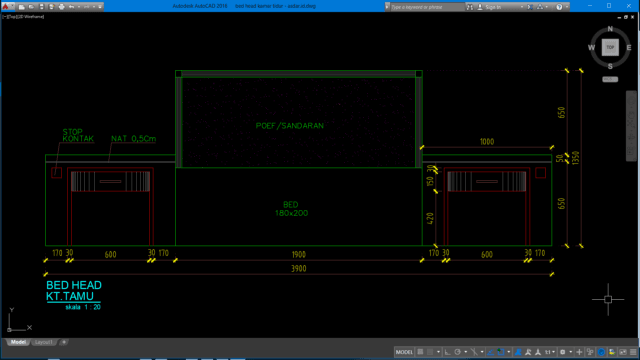Click the Undo arrow icon
Viewport: 640px width, 360px height.
pyautogui.click(x=71, y=7)
